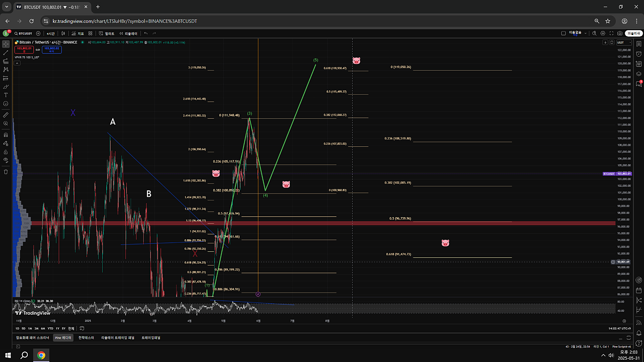Open the chats panel with notification

(x=639, y=84)
